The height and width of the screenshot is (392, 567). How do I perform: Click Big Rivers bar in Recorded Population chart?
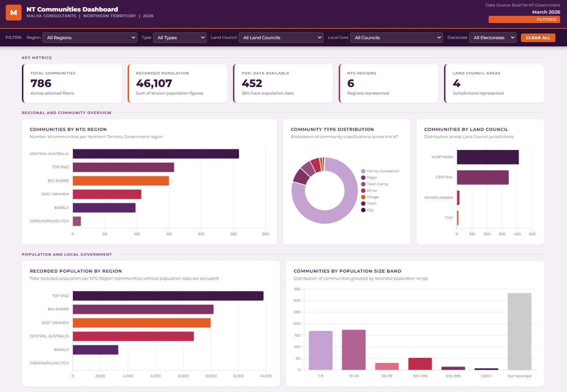pyautogui.click(x=143, y=309)
